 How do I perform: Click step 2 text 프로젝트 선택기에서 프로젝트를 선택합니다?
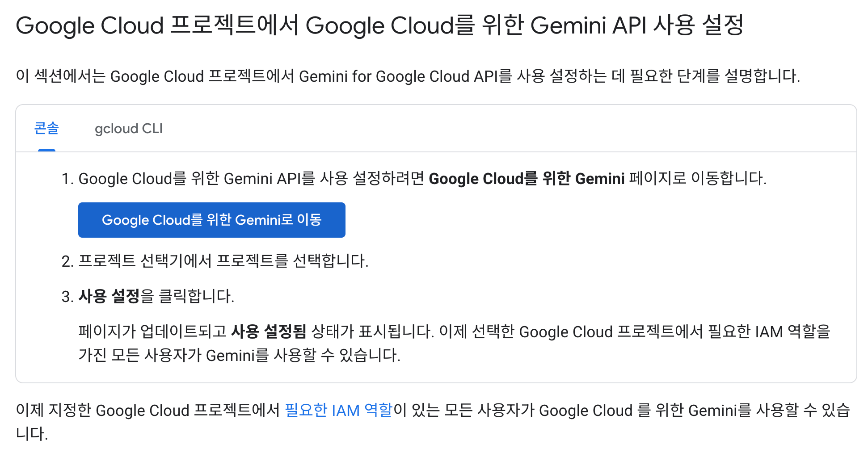(223, 261)
